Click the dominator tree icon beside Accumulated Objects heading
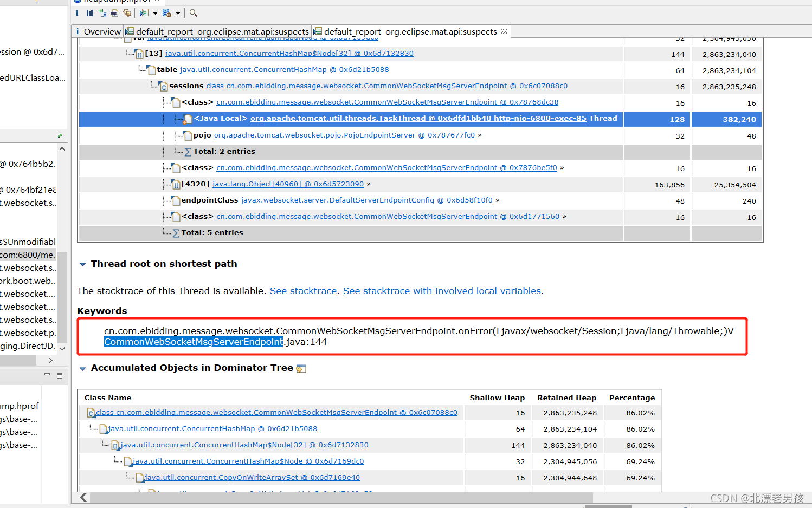 point(301,369)
